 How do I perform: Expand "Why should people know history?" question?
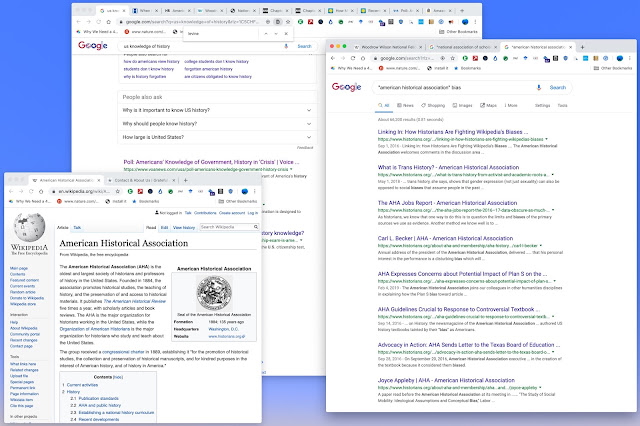pos(217,124)
